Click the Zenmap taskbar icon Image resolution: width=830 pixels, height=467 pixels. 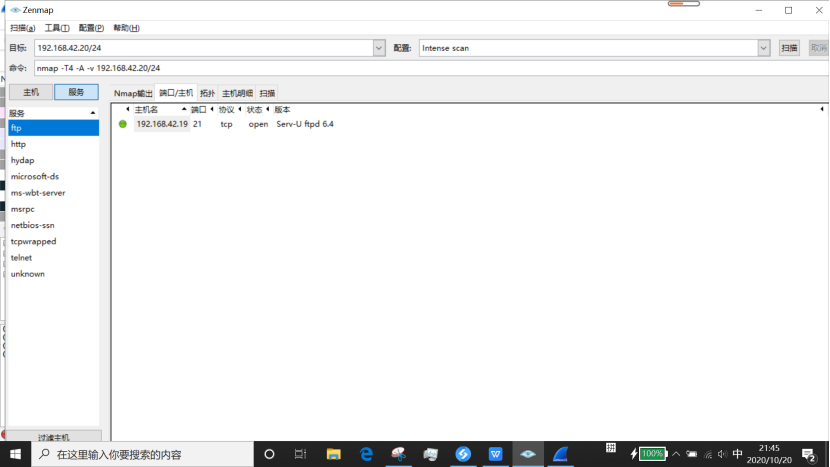coord(528,454)
